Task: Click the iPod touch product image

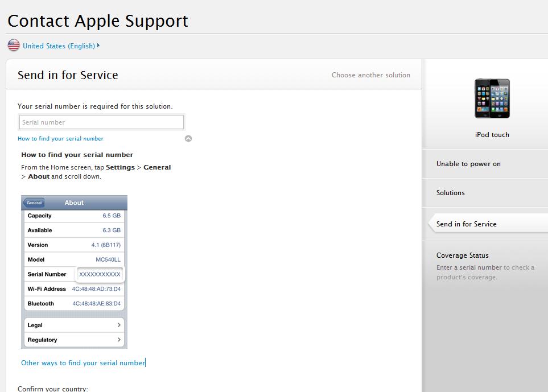Action: pos(492,98)
